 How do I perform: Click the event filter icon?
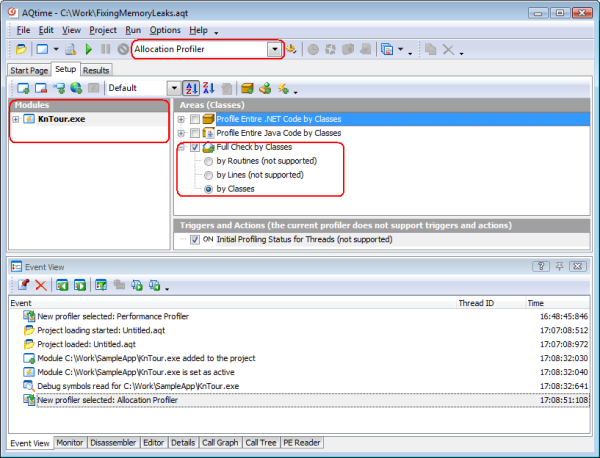click(x=101, y=285)
